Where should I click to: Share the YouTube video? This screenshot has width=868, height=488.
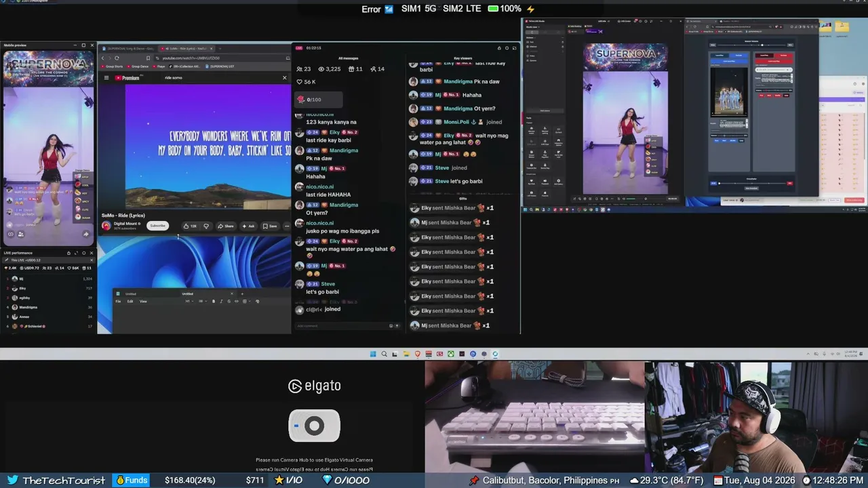point(226,226)
